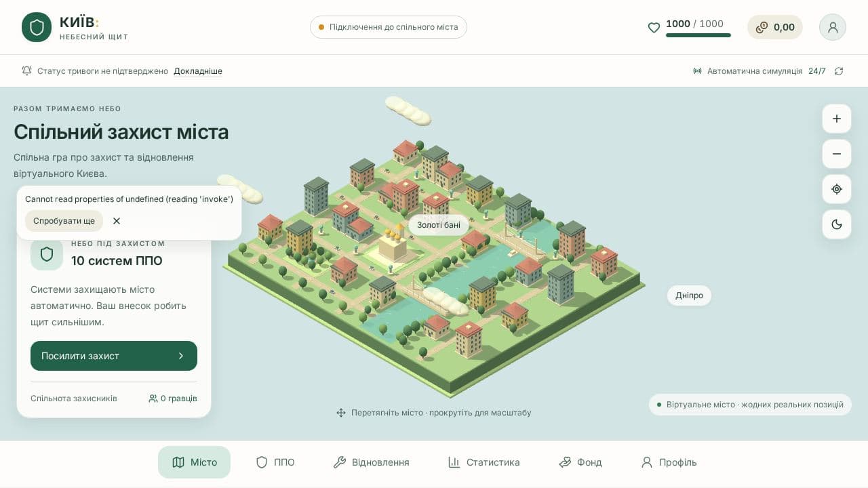Click the Спільний захист міста heading
Image resolution: width=868 pixels, height=488 pixels.
pos(121,131)
